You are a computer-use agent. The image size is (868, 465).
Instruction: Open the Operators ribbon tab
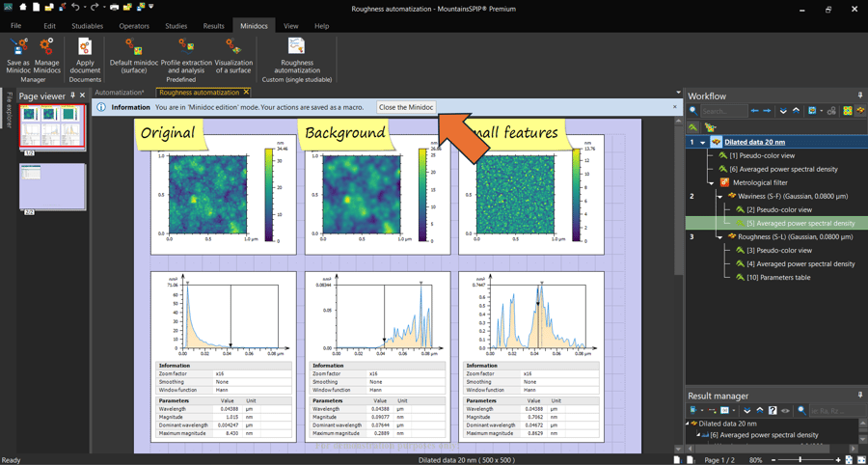click(134, 26)
